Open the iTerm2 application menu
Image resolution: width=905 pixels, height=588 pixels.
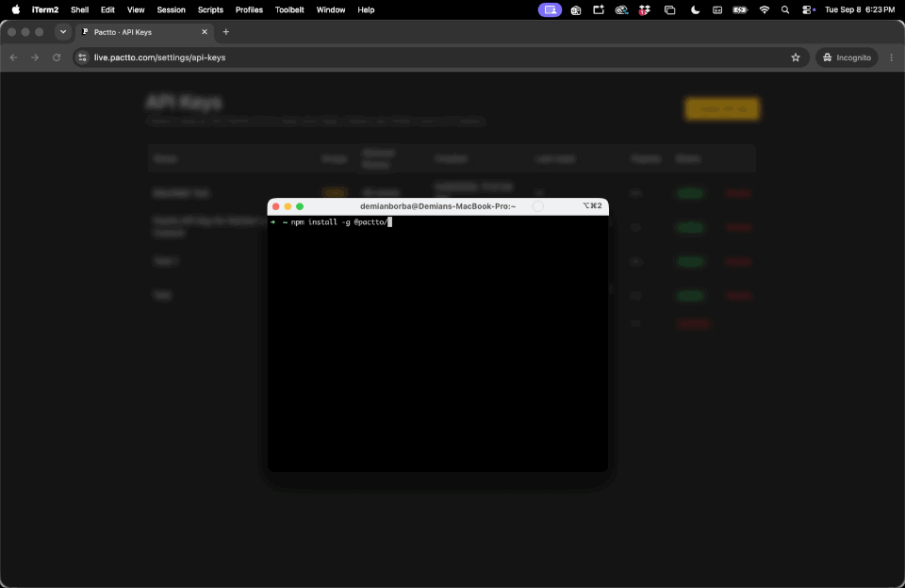click(x=45, y=9)
